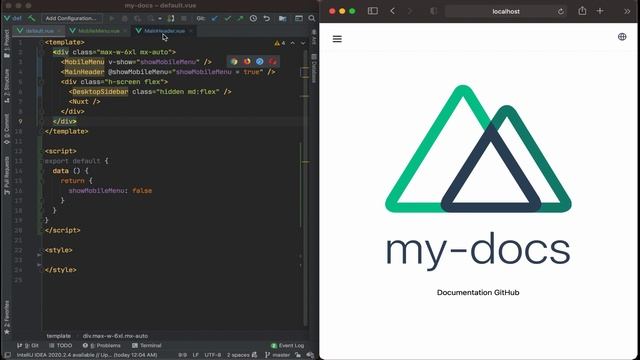This screenshot has height=360, width=640.
Task: Show Git history clock icon
Action: pyautogui.click(x=253, y=18)
